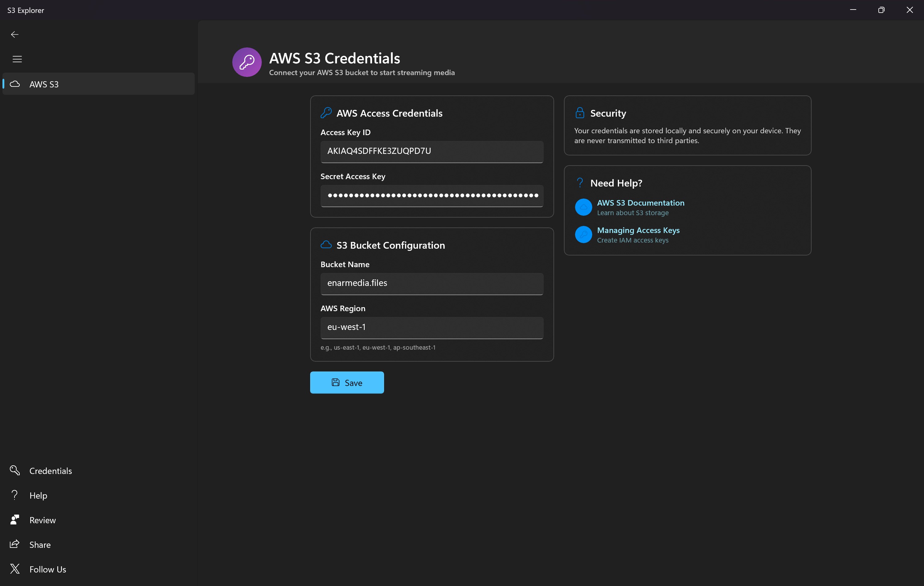Click the purple key header icon
The height and width of the screenshot is (586, 924).
tap(247, 62)
